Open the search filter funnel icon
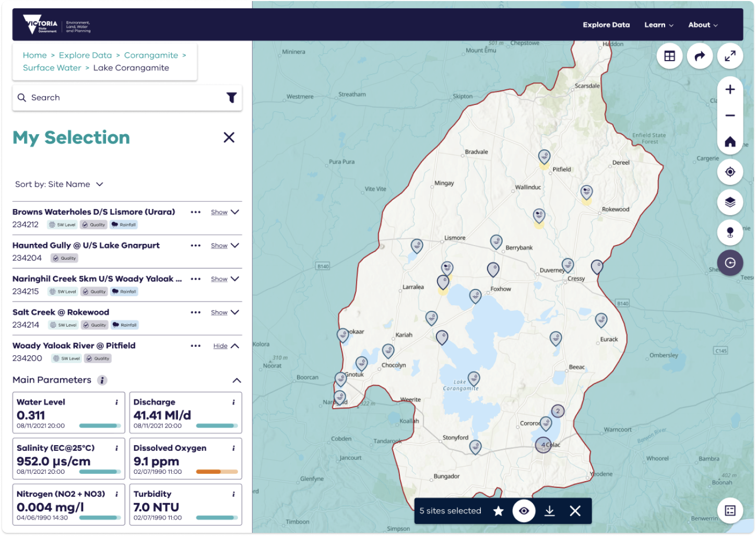This screenshot has width=756, height=536. click(231, 98)
